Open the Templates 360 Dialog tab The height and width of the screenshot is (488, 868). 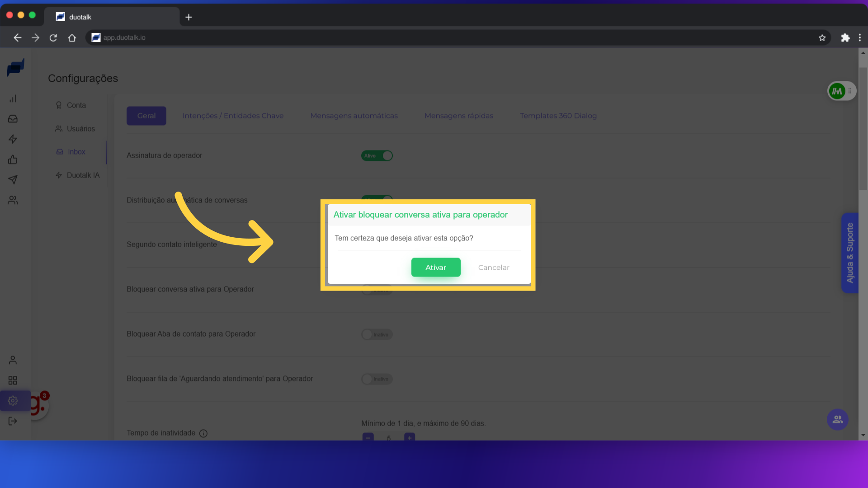tap(558, 116)
